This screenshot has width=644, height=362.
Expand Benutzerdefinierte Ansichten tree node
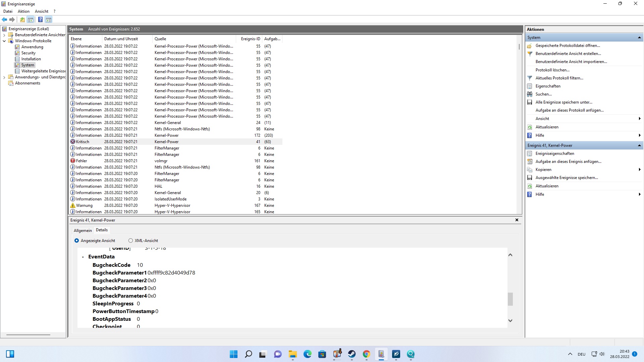click(x=4, y=35)
